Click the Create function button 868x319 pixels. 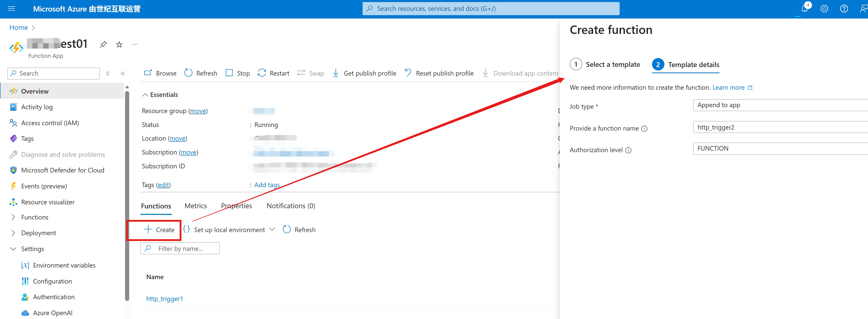tap(159, 230)
